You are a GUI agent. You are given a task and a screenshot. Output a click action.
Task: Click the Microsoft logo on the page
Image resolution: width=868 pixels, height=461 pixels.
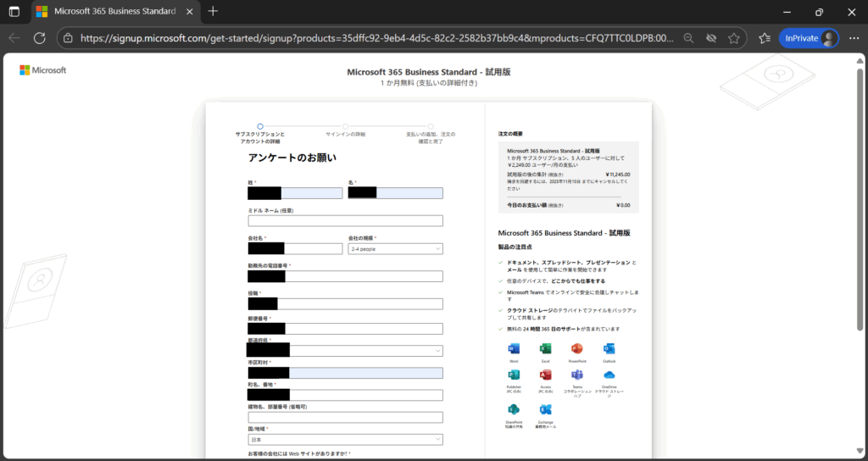42,70
